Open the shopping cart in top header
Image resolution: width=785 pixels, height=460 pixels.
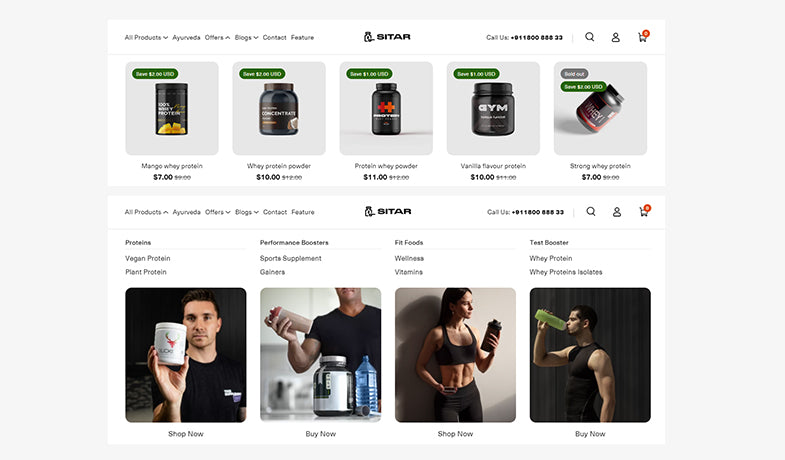[643, 37]
